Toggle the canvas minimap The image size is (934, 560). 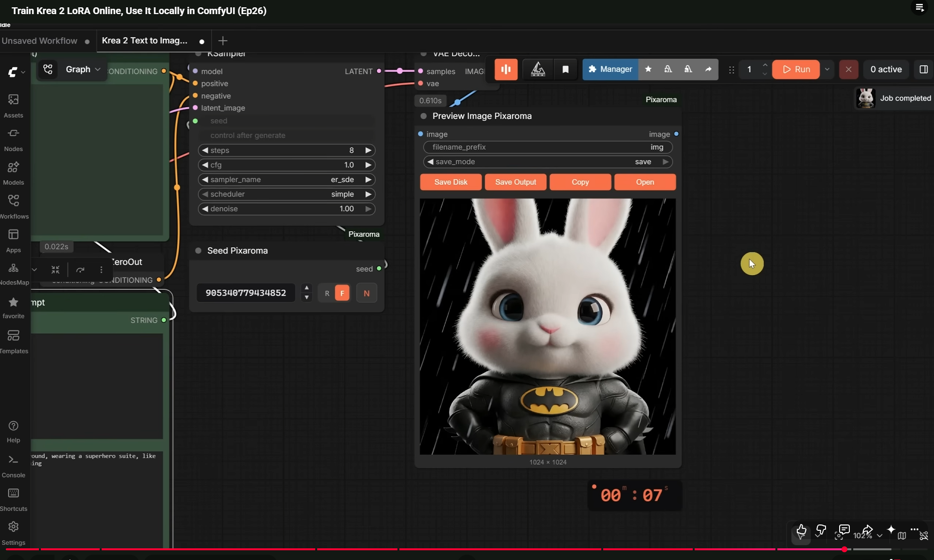[902, 536]
